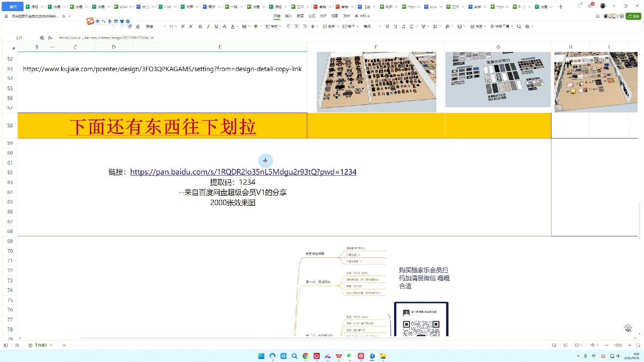The image size is (644, 362).
Task: Click the Sogou microphone voice input icon
Action: click(110, 21)
